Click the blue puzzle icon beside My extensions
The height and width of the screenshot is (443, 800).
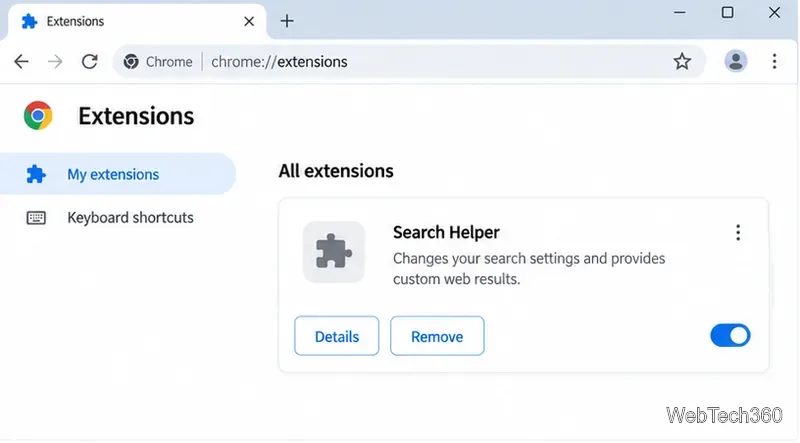(36, 174)
